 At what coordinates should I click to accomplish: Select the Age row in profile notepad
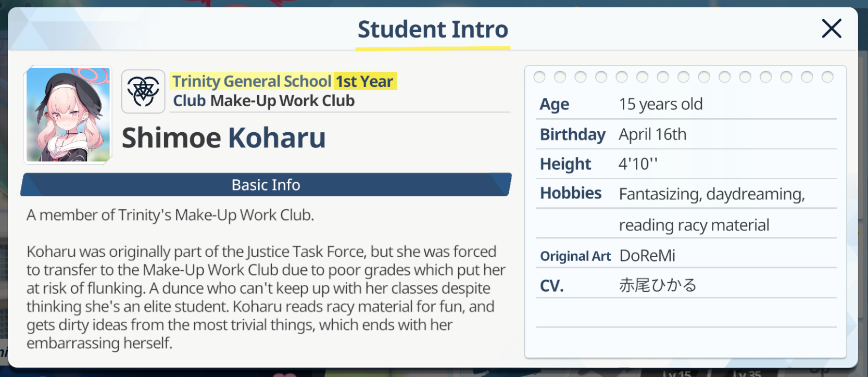coord(686,104)
